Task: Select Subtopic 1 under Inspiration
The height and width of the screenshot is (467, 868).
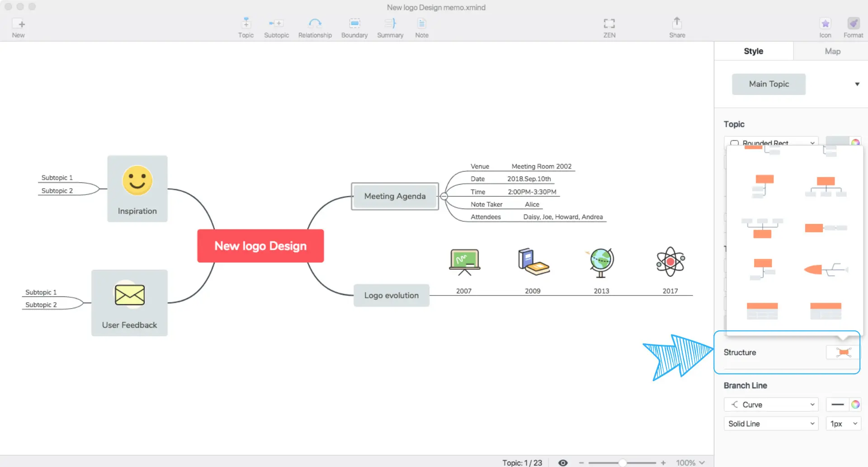Action: point(57,178)
